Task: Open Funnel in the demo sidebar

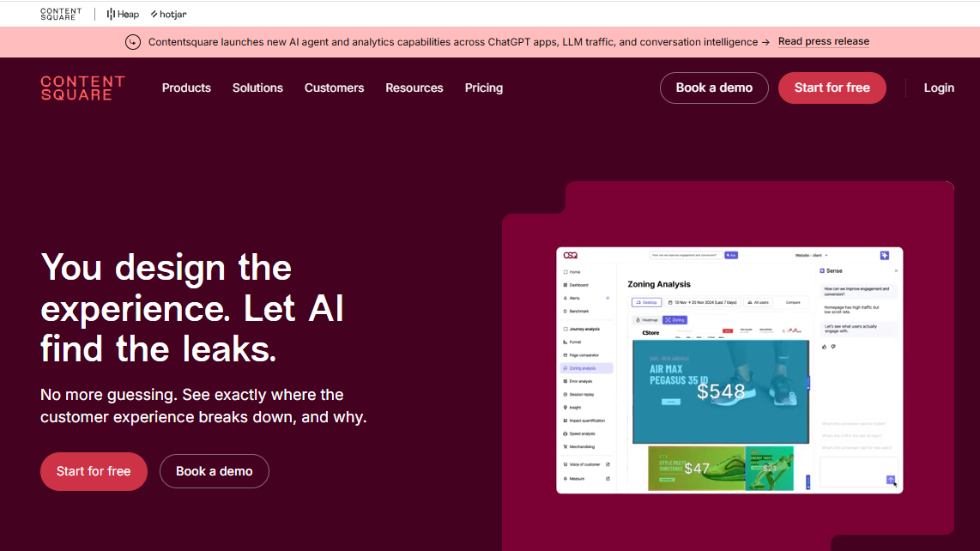Action: coord(572,342)
